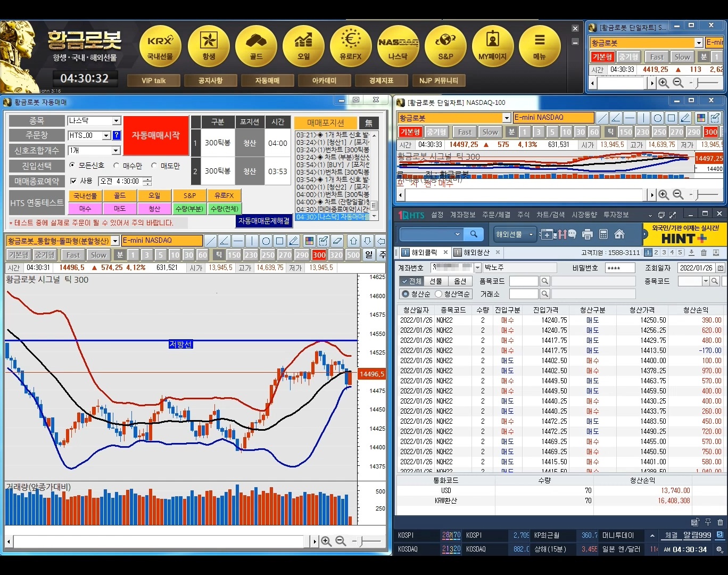Open the 골드 gold bars icon

tap(256, 46)
